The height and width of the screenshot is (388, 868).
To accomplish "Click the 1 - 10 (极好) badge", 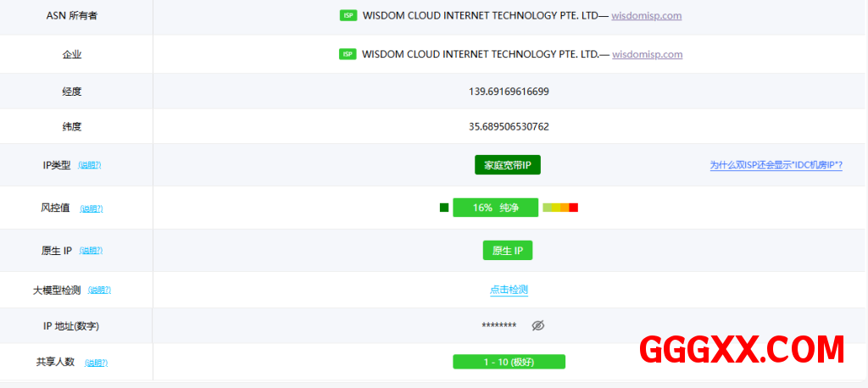I will 509,362.
